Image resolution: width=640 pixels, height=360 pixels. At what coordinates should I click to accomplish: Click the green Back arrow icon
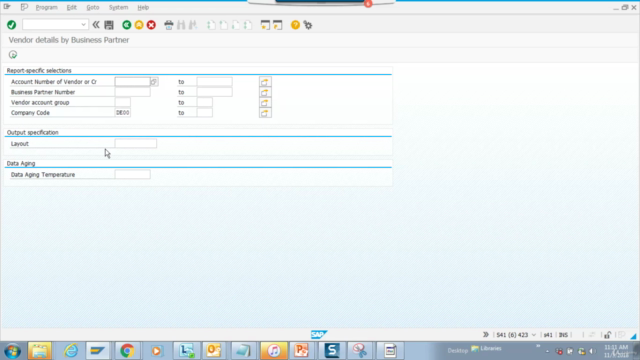127,25
